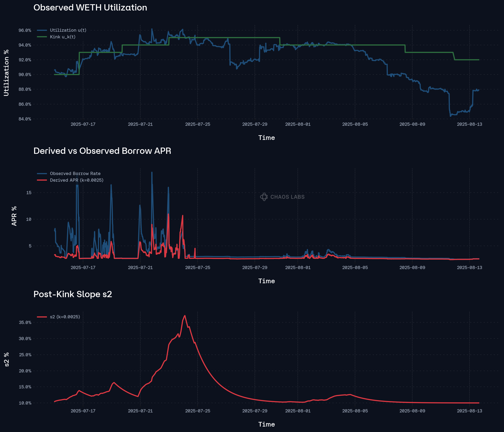The height and width of the screenshot is (432, 504).
Task: Toggle the Kink u_k(t) legend entry
Action: click(62, 37)
